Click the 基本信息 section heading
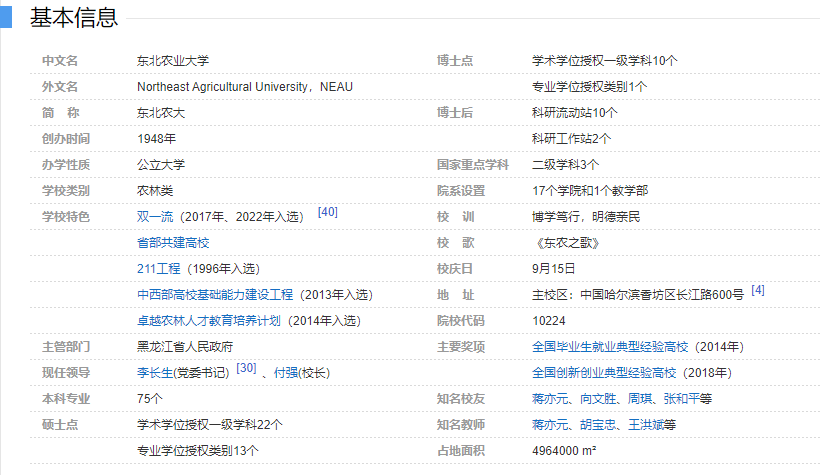Viewport: 829px width, 475px height. [x=73, y=17]
